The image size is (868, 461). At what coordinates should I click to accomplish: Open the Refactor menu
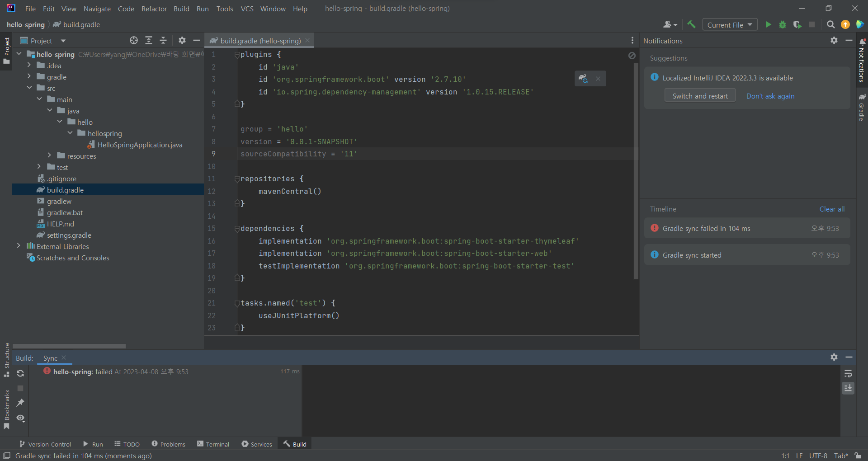tap(154, 9)
